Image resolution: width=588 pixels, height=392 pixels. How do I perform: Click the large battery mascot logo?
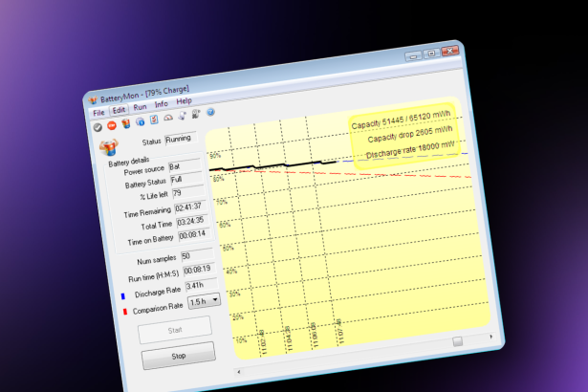[x=109, y=147]
